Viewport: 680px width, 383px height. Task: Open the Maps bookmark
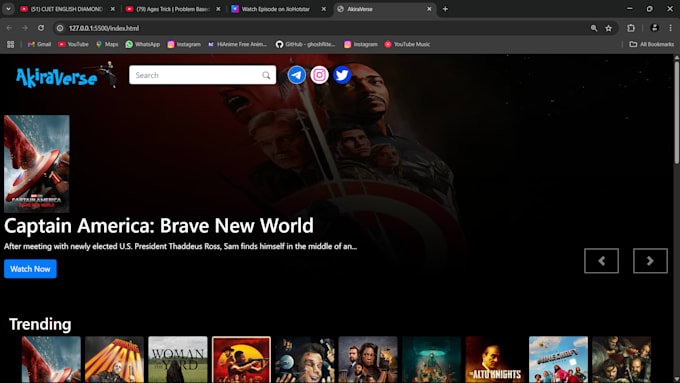pos(107,44)
